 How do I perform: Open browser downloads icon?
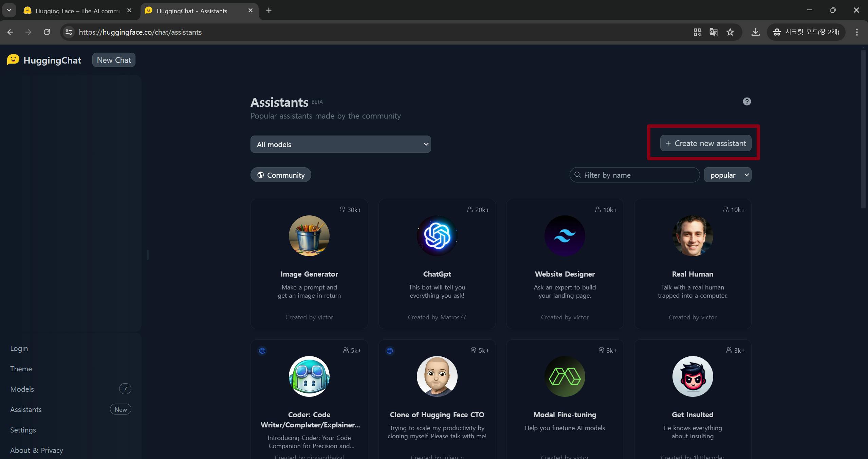(755, 32)
